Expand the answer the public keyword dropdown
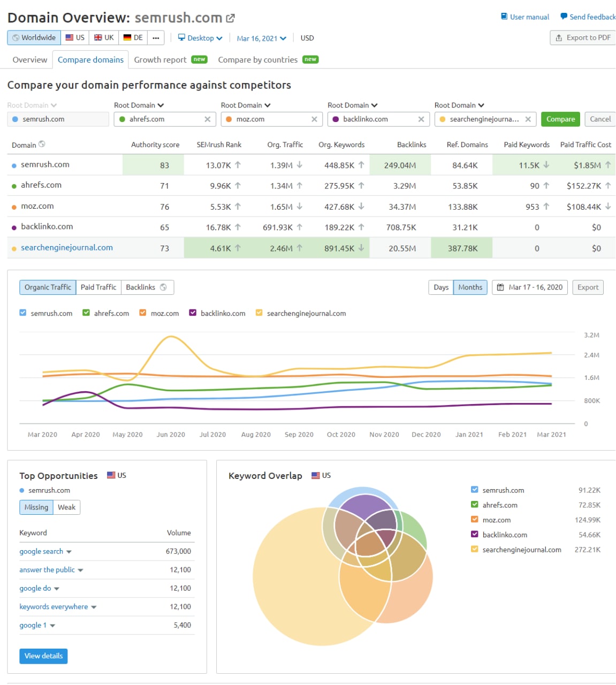 pos(81,570)
